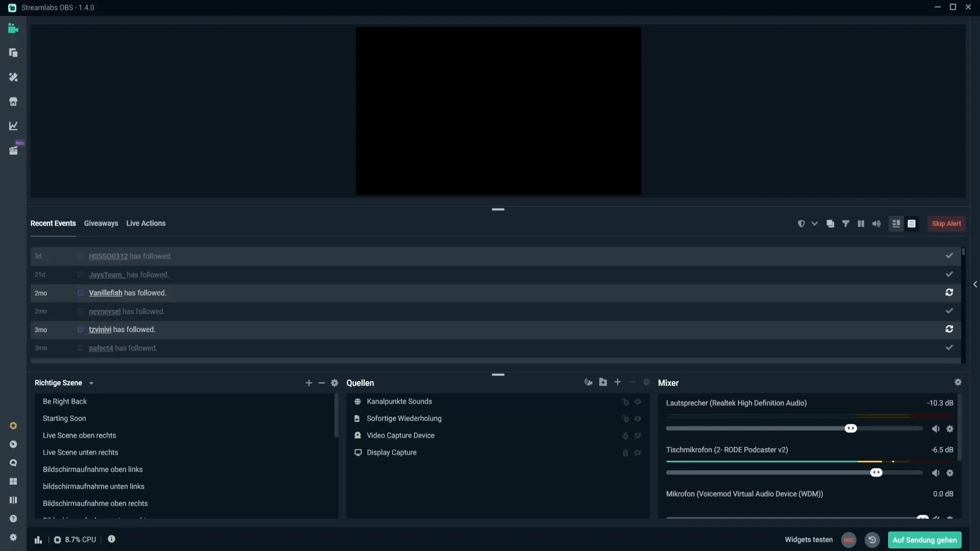This screenshot has height=551, width=980.
Task: Expand the Richtige Szene dropdown
Action: coord(90,383)
